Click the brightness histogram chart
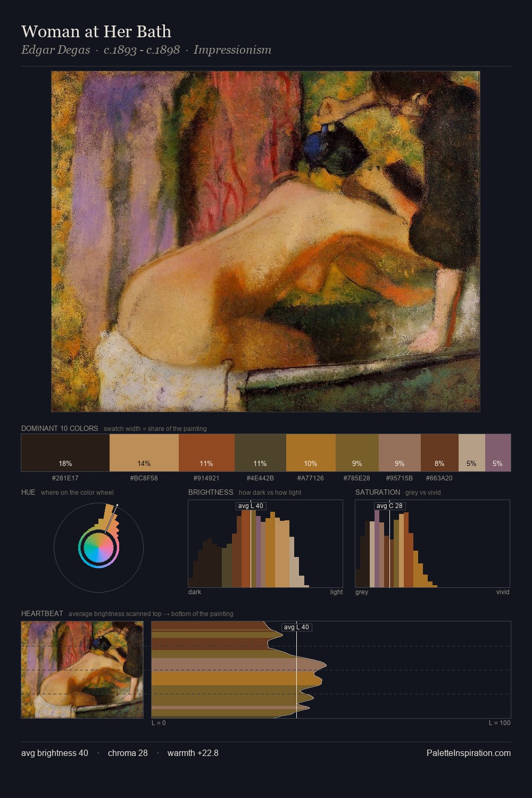 tap(265, 544)
